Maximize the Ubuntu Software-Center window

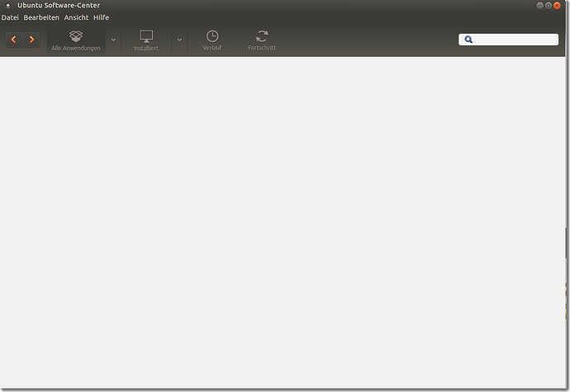click(x=549, y=6)
